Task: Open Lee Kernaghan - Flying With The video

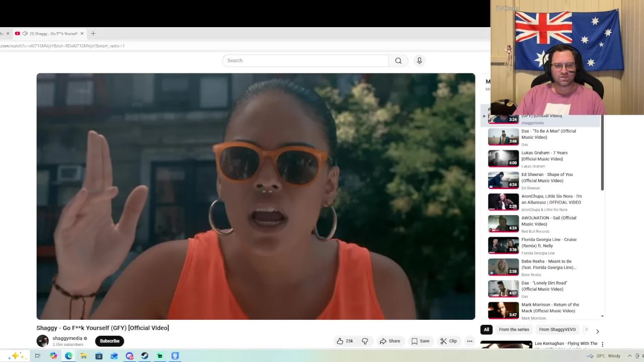Action: coord(566,344)
